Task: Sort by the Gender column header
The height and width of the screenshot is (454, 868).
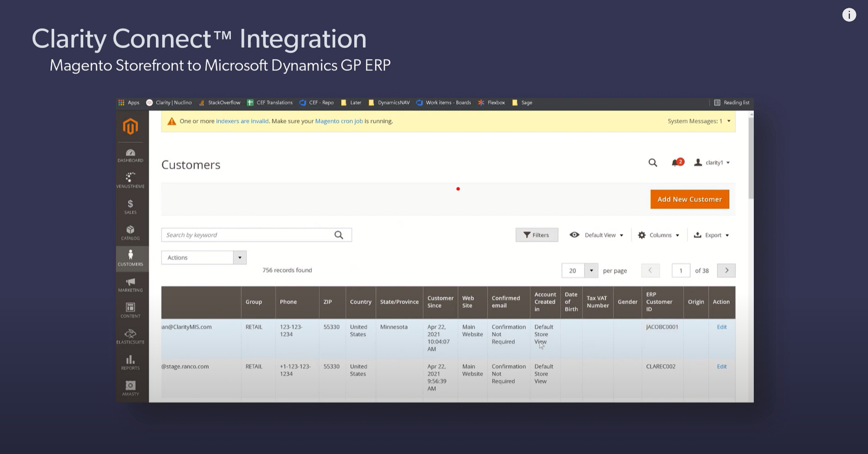Action: point(627,302)
